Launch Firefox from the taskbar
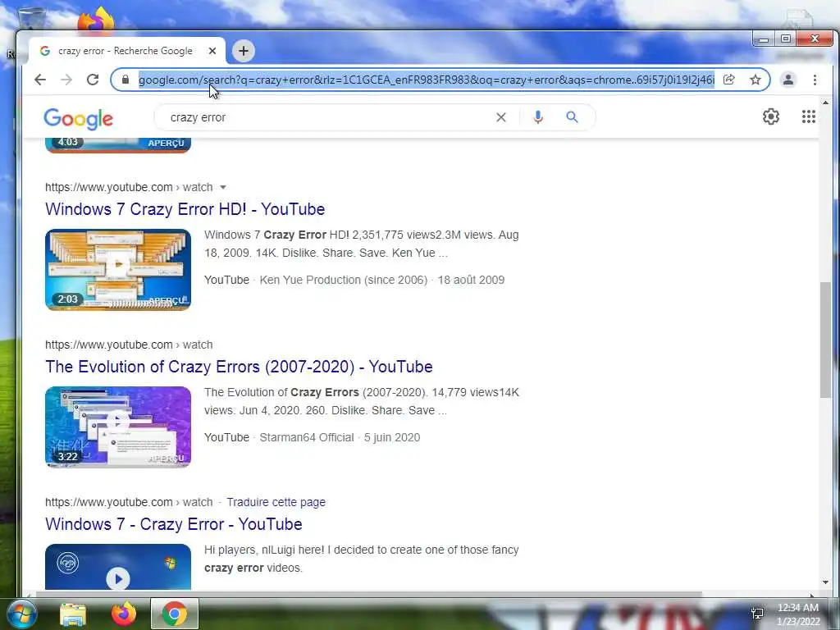 pos(123,614)
